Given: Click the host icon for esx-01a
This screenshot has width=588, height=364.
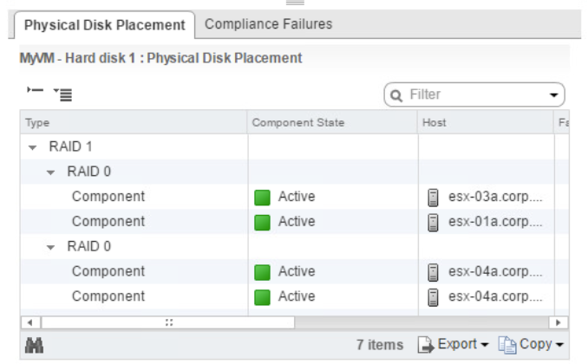Looking at the screenshot, I should pyautogui.click(x=433, y=222).
